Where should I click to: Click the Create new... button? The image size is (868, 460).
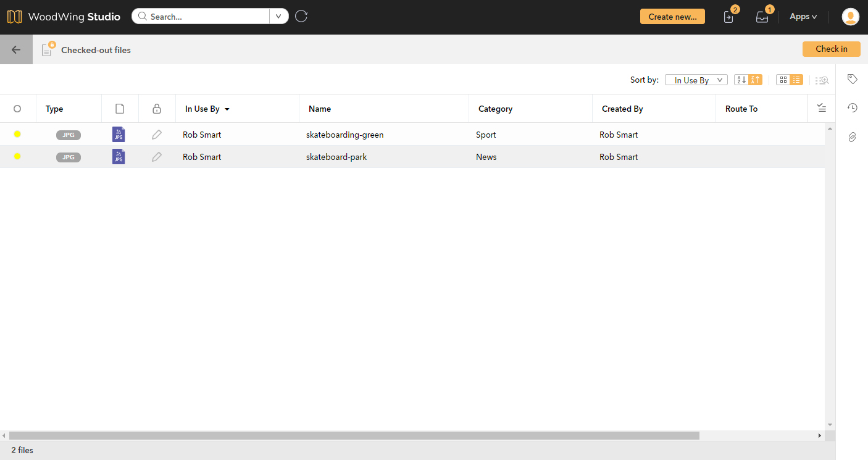coord(672,17)
